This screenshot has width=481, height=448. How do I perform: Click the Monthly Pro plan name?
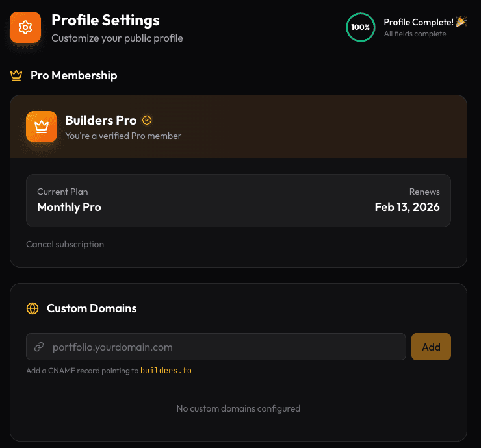(x=69, y=207)
